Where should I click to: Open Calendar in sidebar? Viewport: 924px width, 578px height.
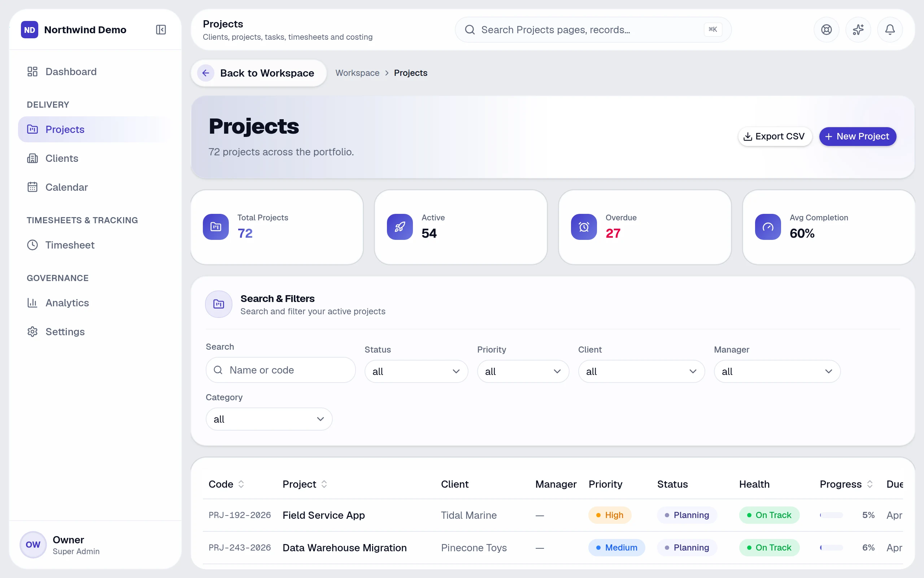coord(95,187)
